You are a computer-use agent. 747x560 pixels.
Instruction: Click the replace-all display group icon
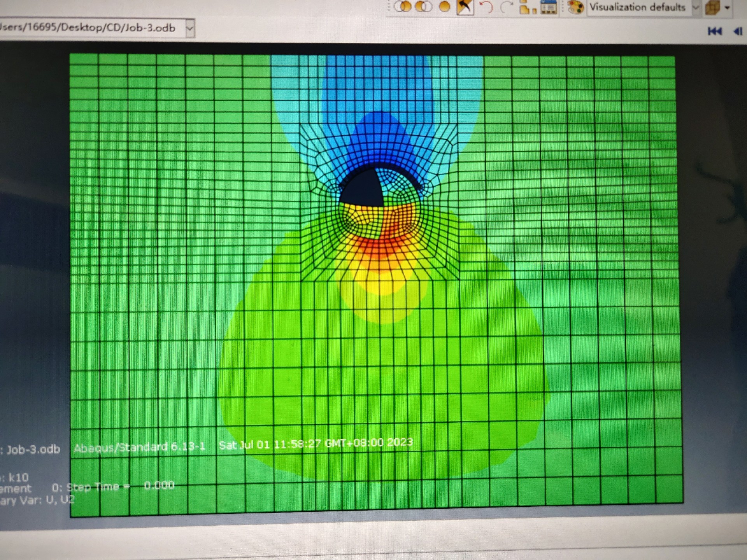click(x=445, y=7)
